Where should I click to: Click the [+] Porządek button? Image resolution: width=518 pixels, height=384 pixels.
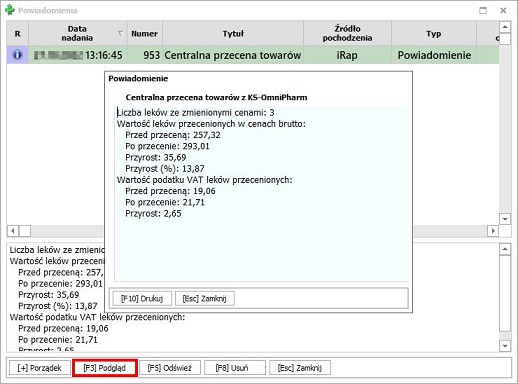(39, 368)
